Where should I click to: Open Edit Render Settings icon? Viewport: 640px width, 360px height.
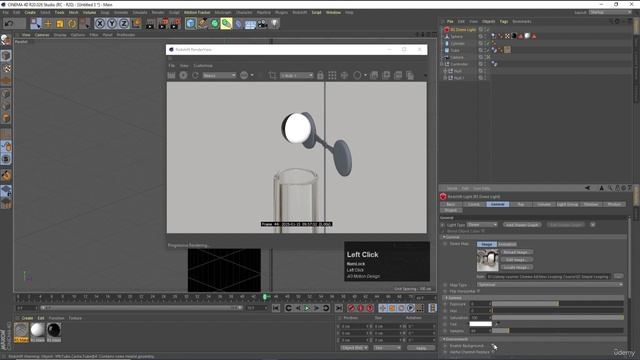pyautogui.click(x=176, y=24)
